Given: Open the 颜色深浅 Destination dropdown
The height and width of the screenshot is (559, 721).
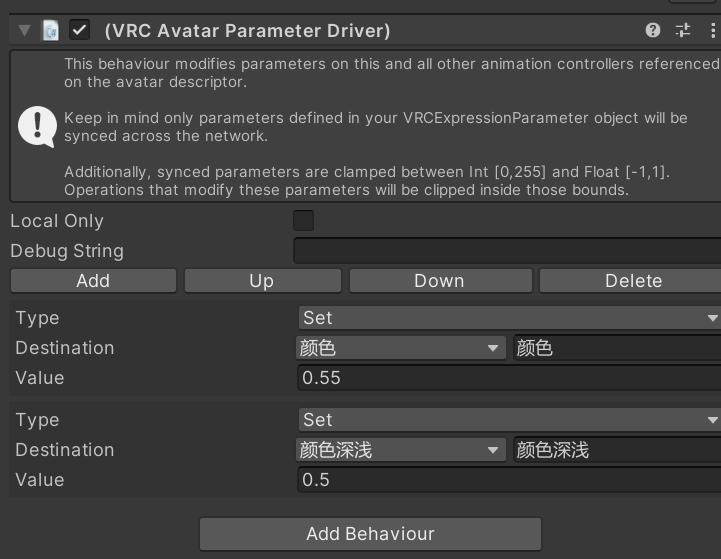Looking at the screenshot, I should click(400, 450).
